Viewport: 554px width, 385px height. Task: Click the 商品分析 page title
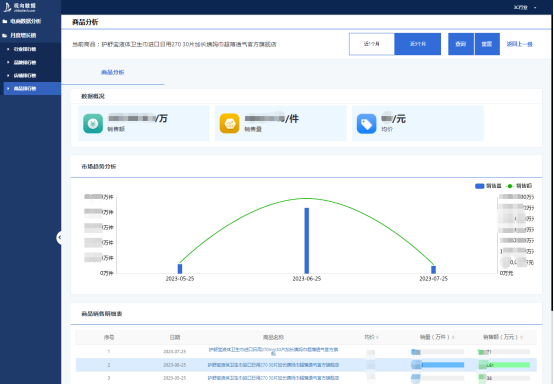[x=85, y=22]
